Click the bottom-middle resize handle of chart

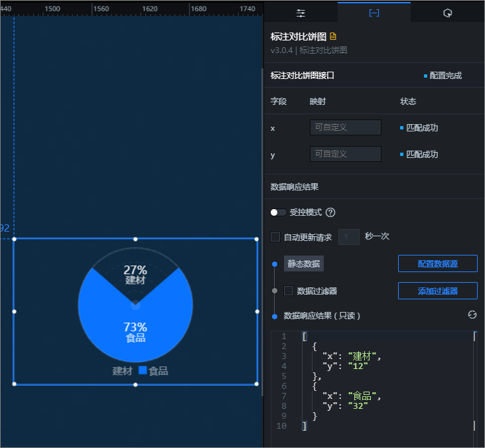click(135, 384)
